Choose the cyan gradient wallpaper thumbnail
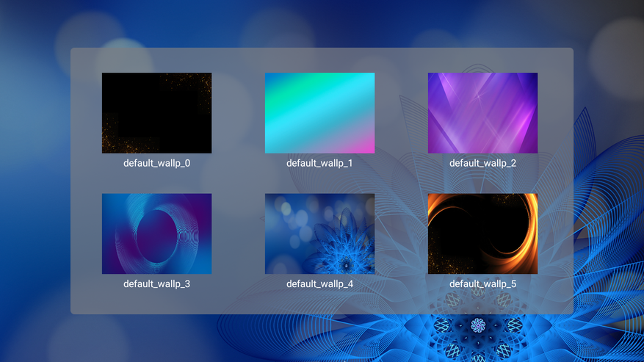 tap(319, 113)
